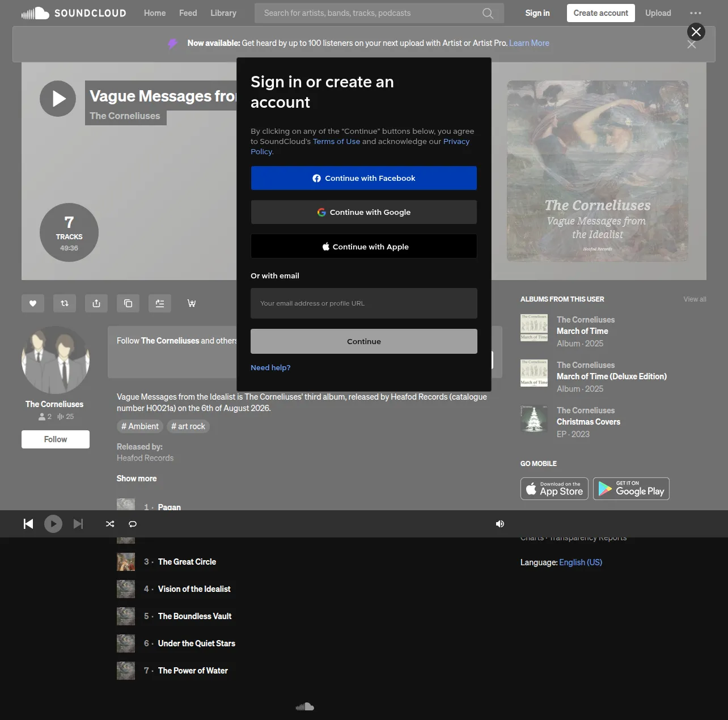Viewport: 728px width, 720px height.
Task: Click the share icon under the album
Action: point(96,303)
